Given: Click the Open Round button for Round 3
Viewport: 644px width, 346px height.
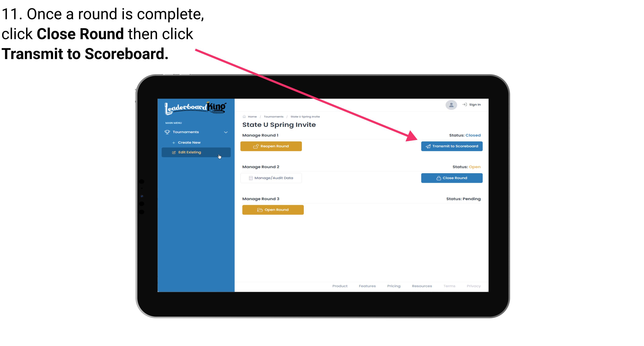Looking at the screenshot, I should [x=273, y=209].
